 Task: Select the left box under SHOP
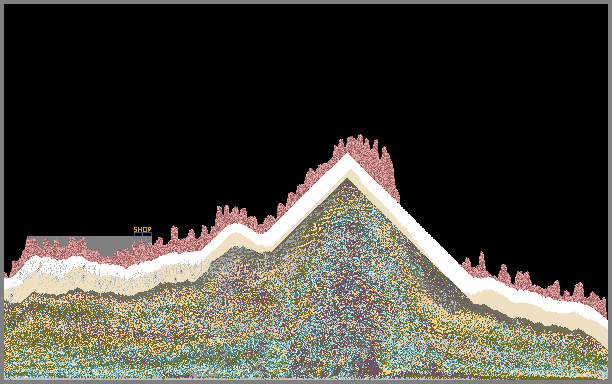pyautogui.click(x=138, y=235)
